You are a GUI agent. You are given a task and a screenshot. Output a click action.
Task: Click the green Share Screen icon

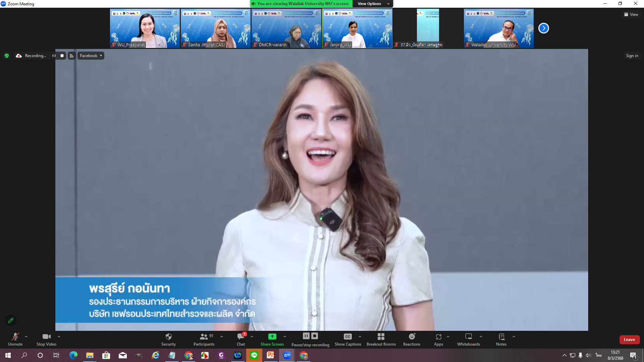click(x=272, y=337)
